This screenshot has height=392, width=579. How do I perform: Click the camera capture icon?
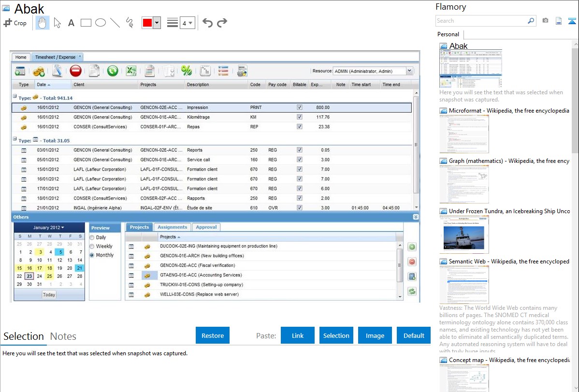point(545,21)
